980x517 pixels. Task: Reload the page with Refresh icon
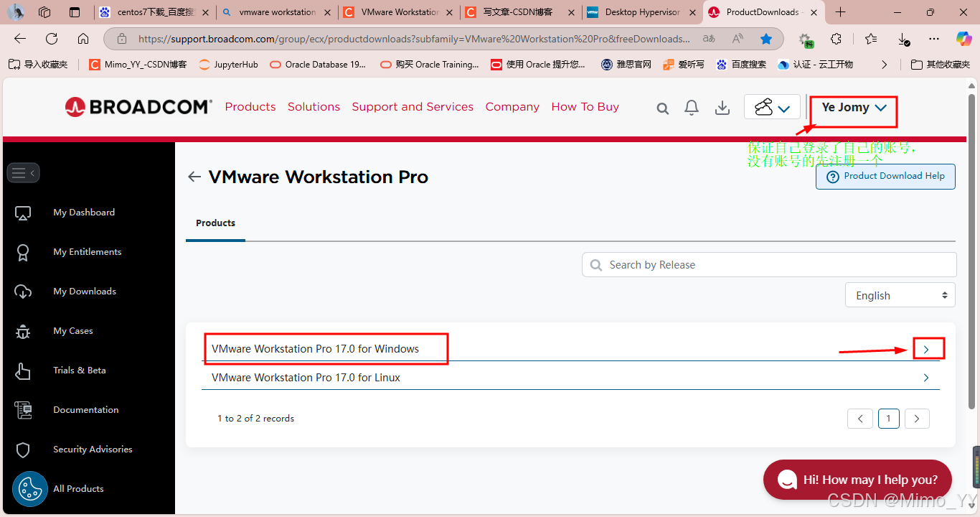[x=52, y=39]
